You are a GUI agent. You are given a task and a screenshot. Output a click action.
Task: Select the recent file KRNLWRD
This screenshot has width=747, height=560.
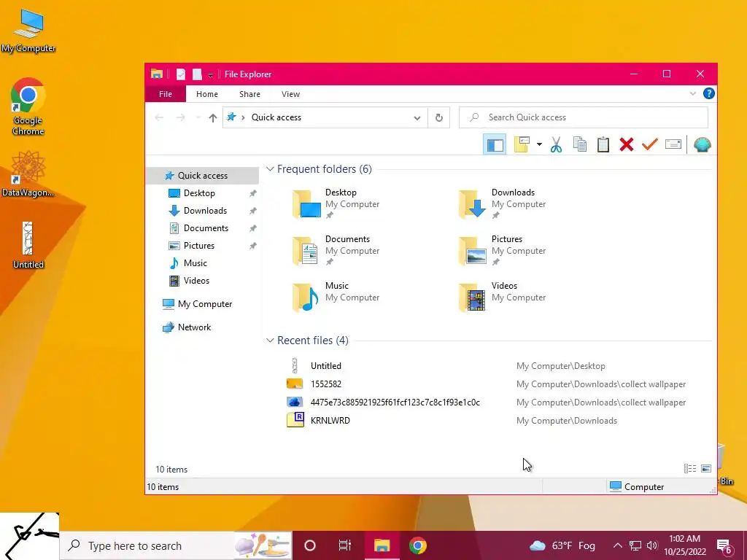click(x=330, y=421)
